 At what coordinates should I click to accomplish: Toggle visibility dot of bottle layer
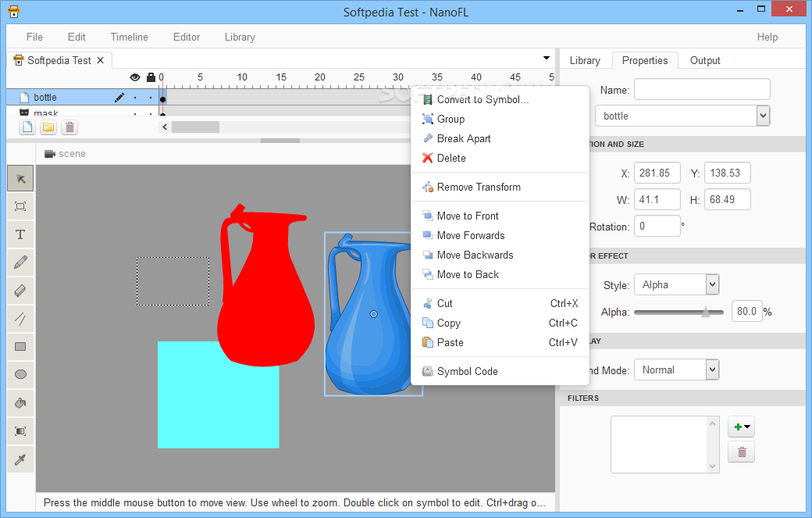click(x=135, y=98)
